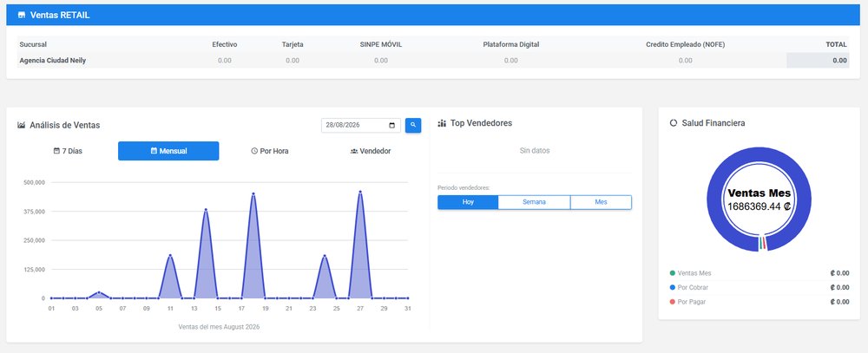Open the calendar picker icon in date field
The height and width of the screenshot is (353, 868).
tap(392, 125)
